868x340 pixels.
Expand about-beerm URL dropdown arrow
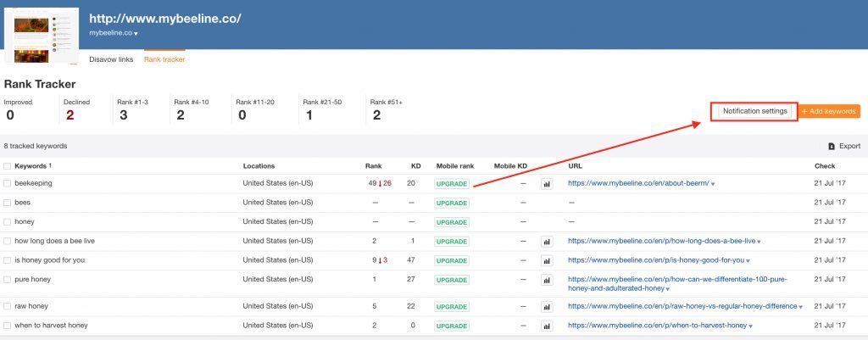click(x=713, y=184)
